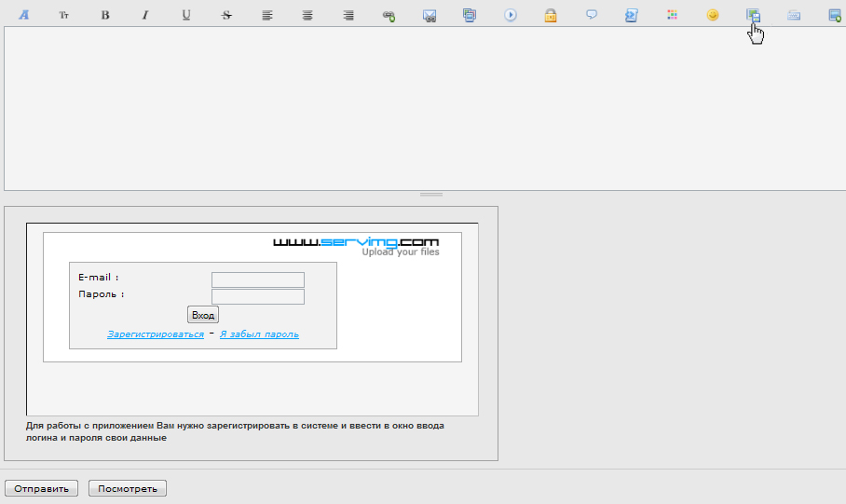Open the font size tool
Viewport: 846px width, 504px height.
pos(64,16)
